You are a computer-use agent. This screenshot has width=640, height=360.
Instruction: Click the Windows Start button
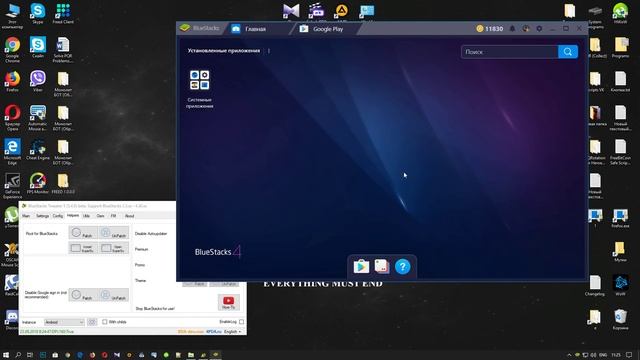6,355
